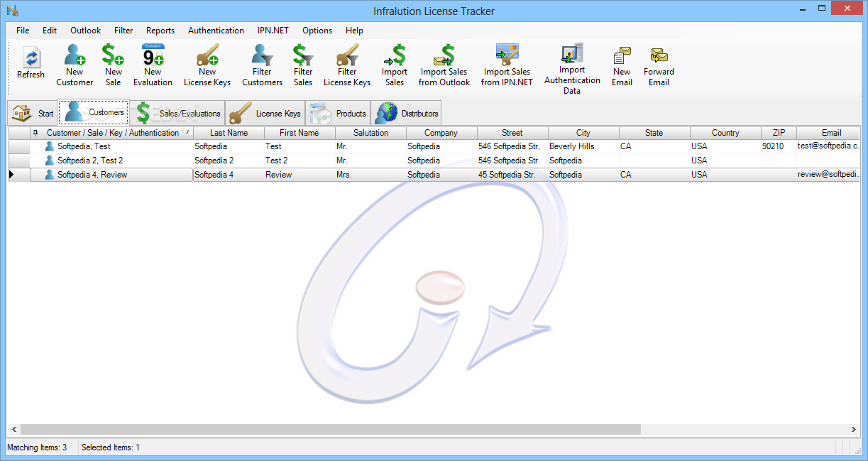This screenshot has width=868, height=461.
Task: Click the Forward Email icon
Action: coord(659,55)
